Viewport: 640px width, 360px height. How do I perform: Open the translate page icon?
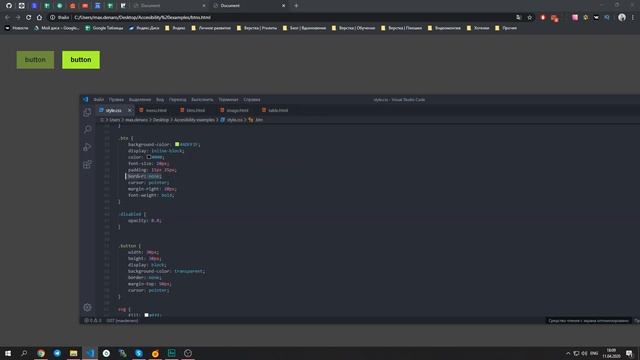pyautogui.click(x=518, y=18)
